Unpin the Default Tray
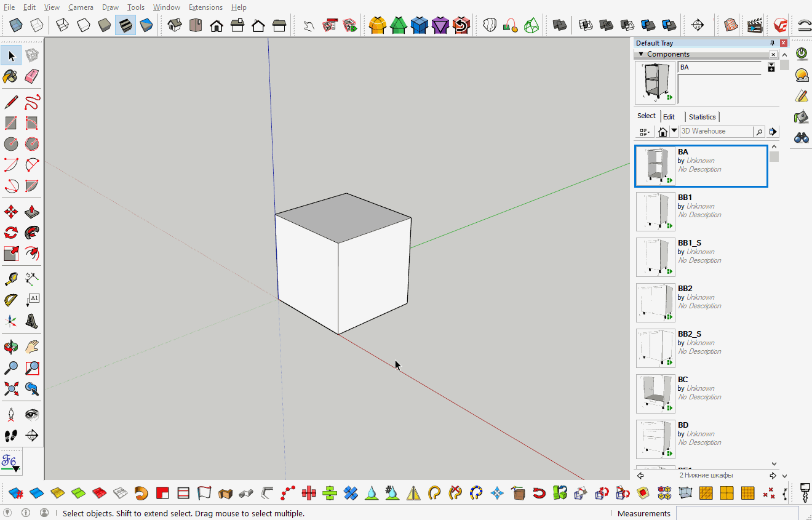812x520 pixels. tap(773, 42)
